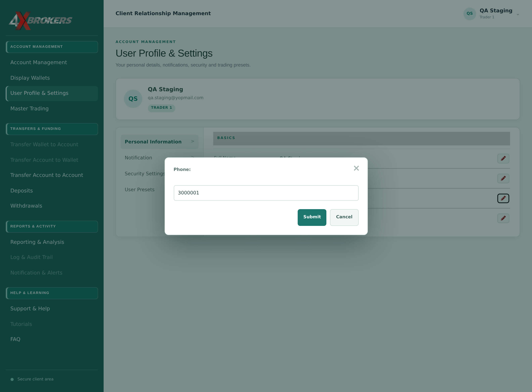
Task: Edit the Full Name row pencil icon
Action: [x=503, y=159]
